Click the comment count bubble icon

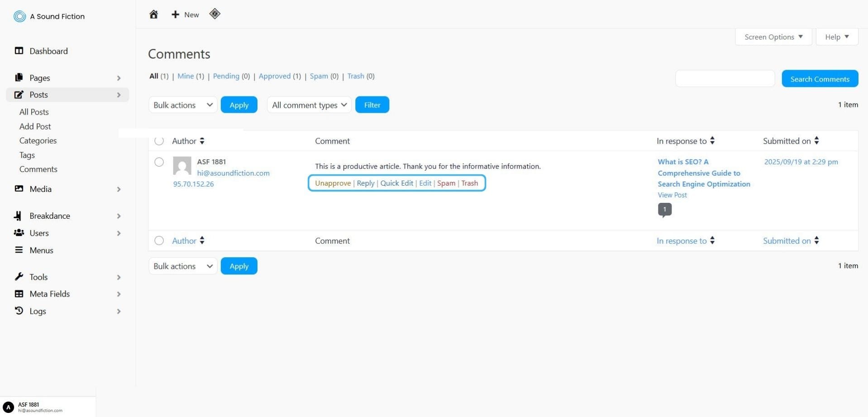(664, 210)
